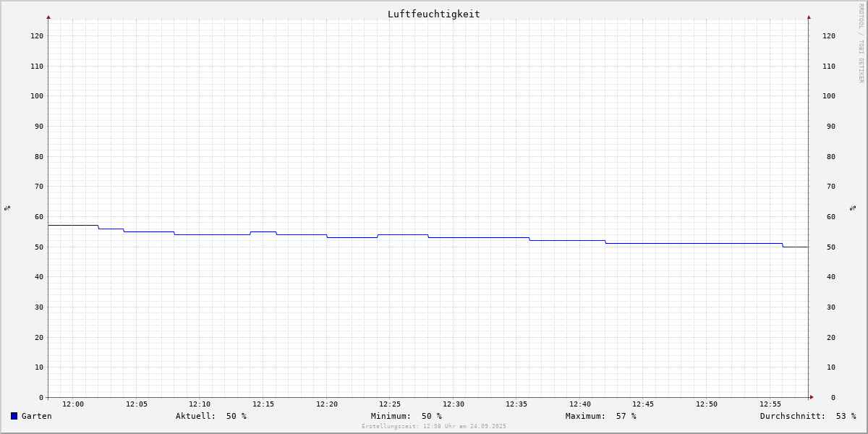Click the % unit label beside the left axis
The width and height of the screenshot is (868, 434).
pos(7,208)
